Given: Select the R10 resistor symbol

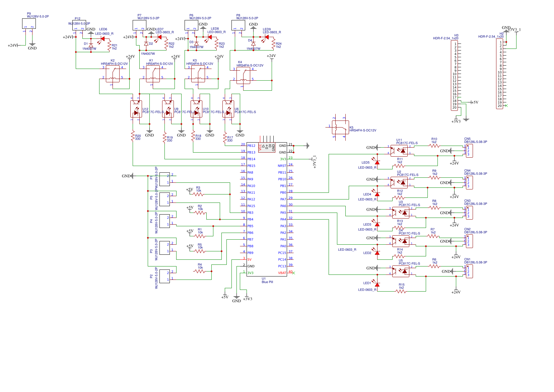Looking at the screenshot, I should pyautogui.click(x=434, y=146).
